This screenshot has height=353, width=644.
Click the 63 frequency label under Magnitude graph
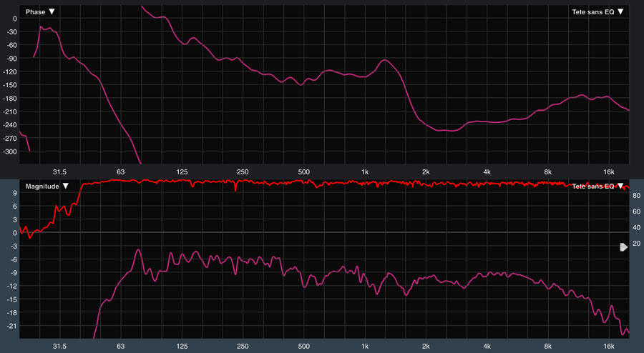[120, 347]
